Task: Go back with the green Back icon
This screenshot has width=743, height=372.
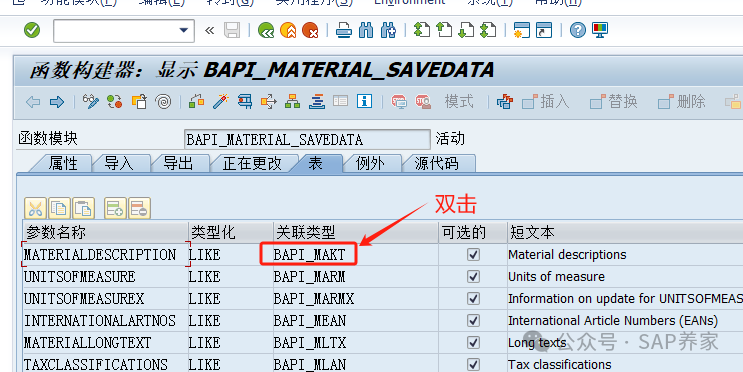Action: pyautogui.click(x=266, y=31)
